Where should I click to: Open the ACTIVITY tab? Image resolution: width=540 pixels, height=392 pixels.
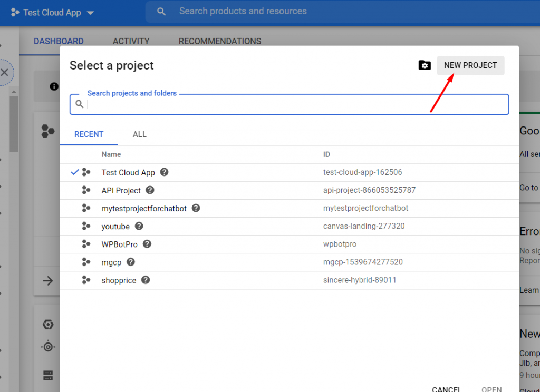[131, 41]
